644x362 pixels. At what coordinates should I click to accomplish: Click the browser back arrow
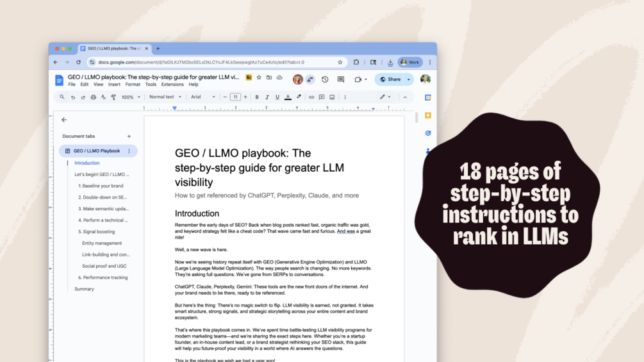click(x=56, y=62)
